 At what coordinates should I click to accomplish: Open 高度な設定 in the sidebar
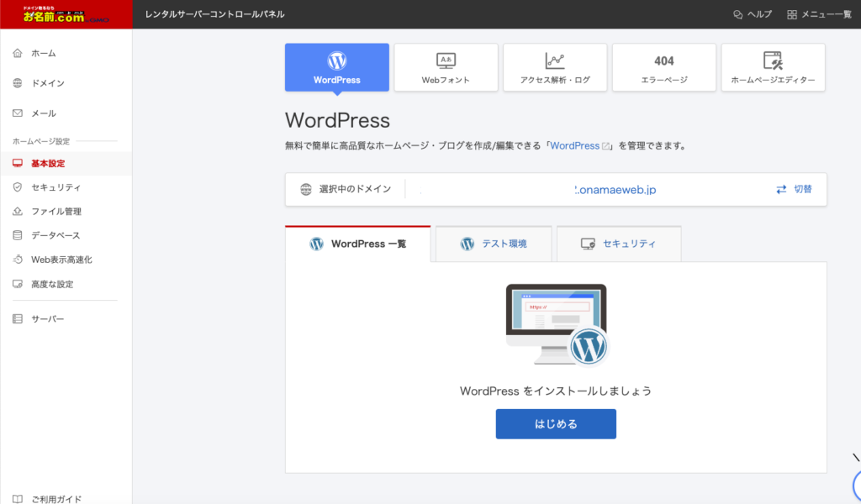click(x=66, y=284)
